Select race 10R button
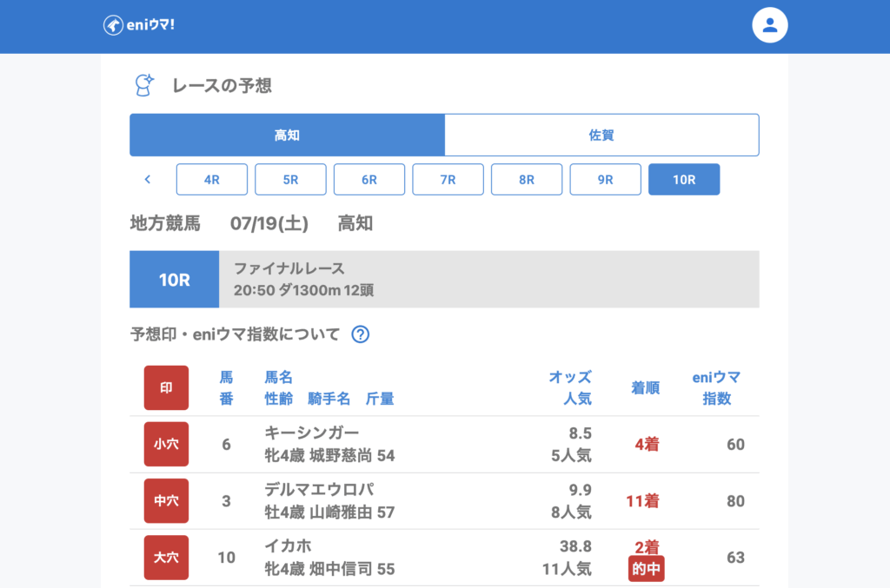Screen dimensions: 890x588 pyautogui.click(x=684, y=180)
